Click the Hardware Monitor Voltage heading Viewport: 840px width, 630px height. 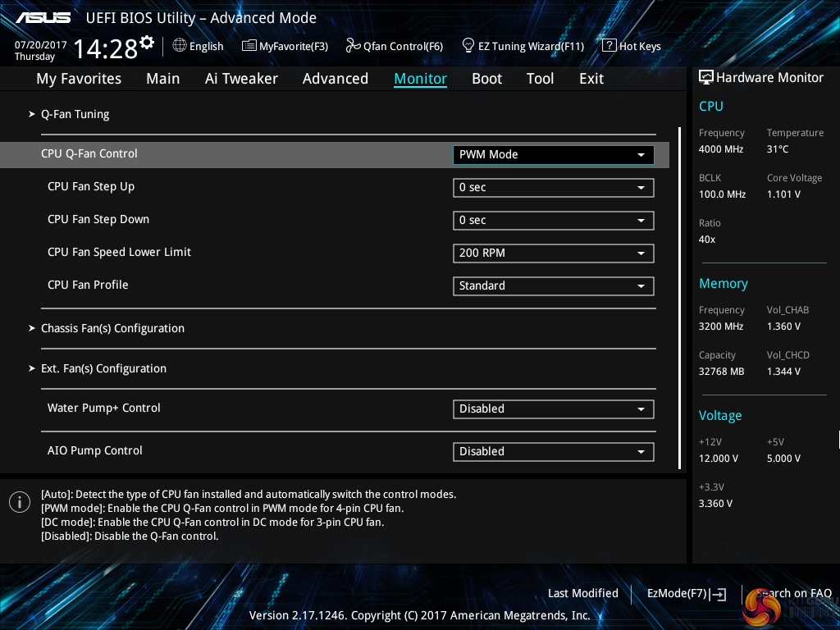pyautogui.click(x=720, y=416)
